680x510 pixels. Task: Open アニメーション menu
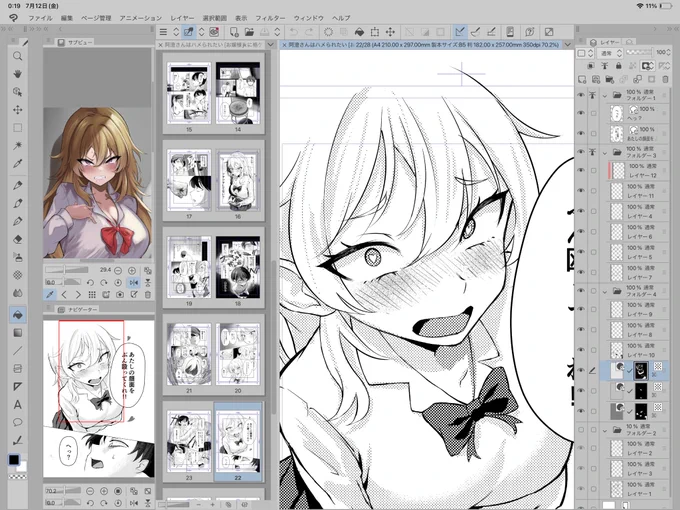141,18
